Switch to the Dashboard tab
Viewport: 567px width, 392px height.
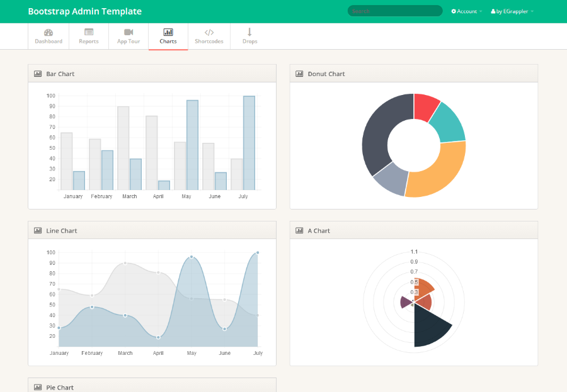(x=49, y=36)
